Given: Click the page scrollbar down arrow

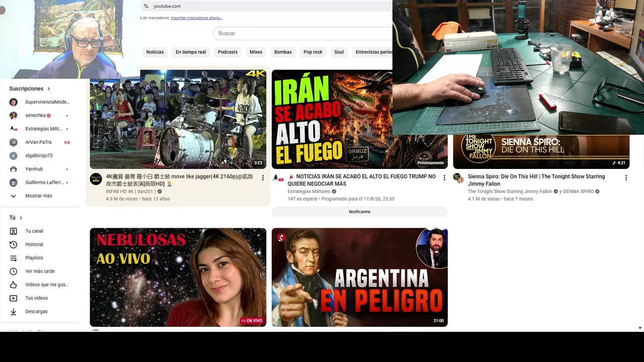Looking at the screenshot, I should (x=640, y=328).
